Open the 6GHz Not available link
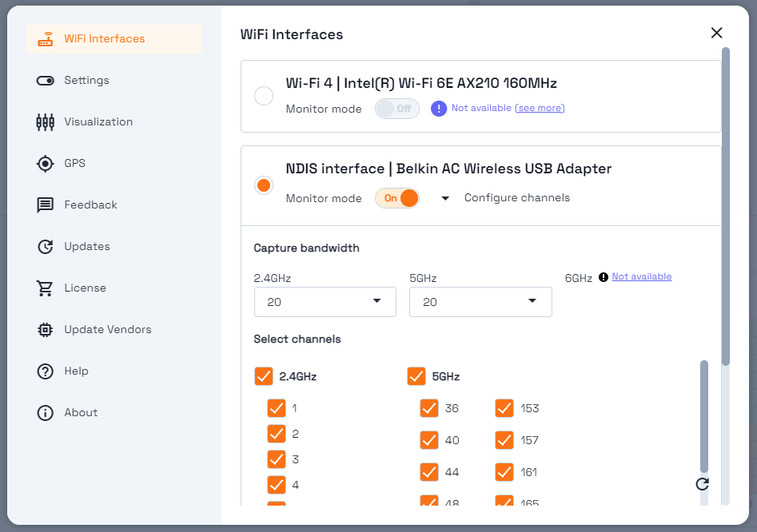 (642, 277)
